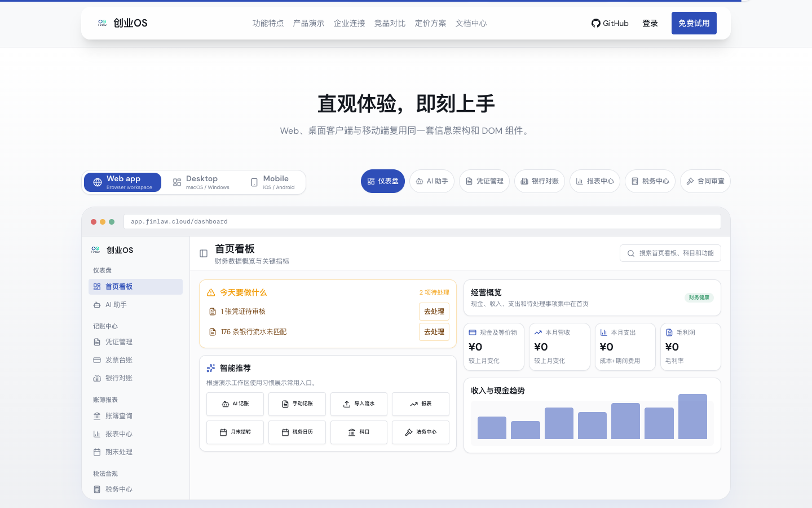Start free trial with 免费试用 button
Screen dimensions: 812x508
pos(694,23)
